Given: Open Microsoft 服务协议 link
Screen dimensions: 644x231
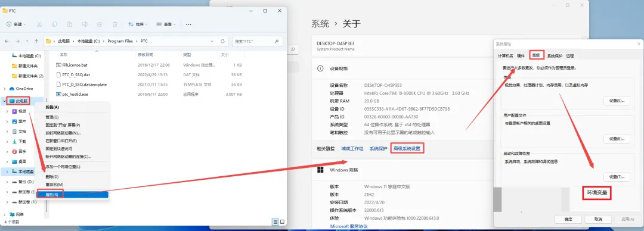Looking at the screenshot, I should (349, 226).
